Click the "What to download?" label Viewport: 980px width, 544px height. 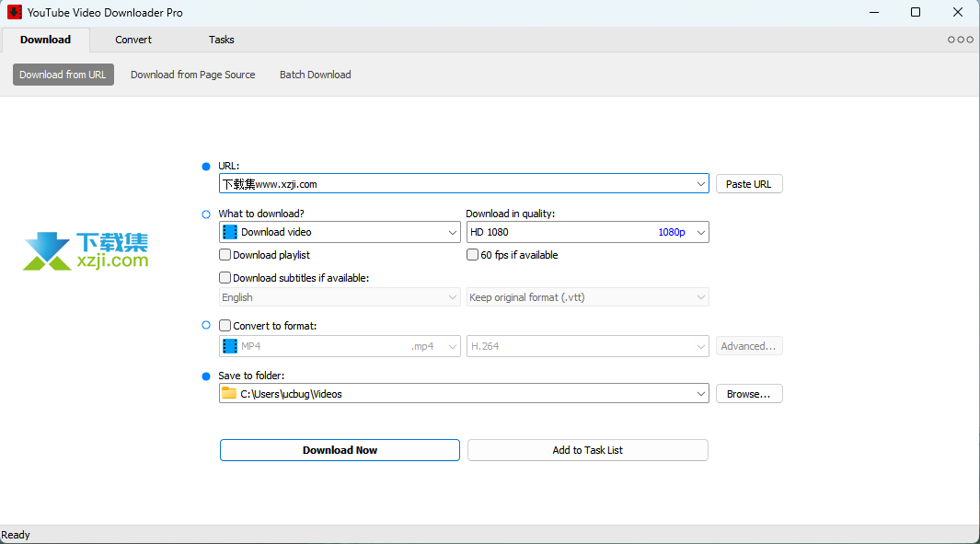click(x=261, y=214)
